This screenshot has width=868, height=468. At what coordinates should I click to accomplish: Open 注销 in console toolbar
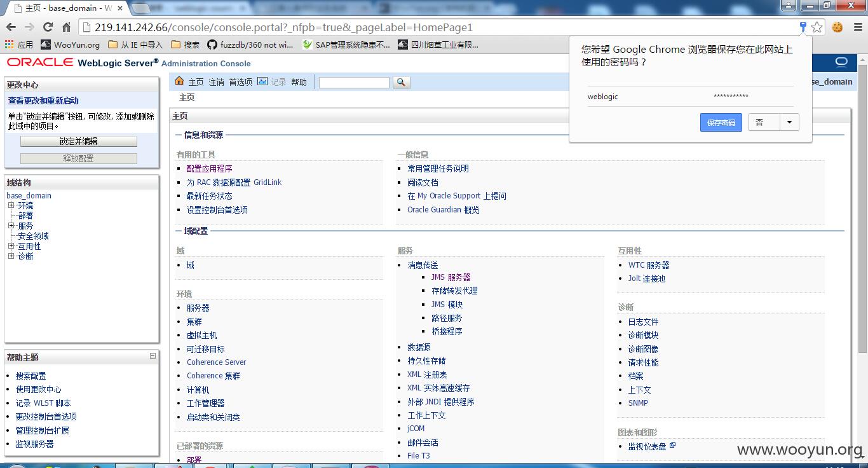[x=216, y=82]
